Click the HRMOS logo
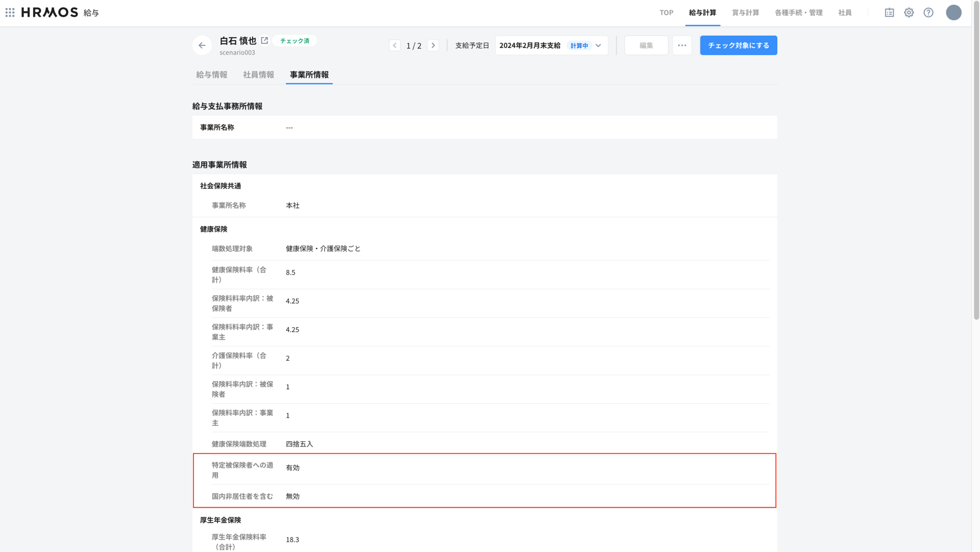Image resolution: width=980 pixels, height=552 pixels. 50,12
